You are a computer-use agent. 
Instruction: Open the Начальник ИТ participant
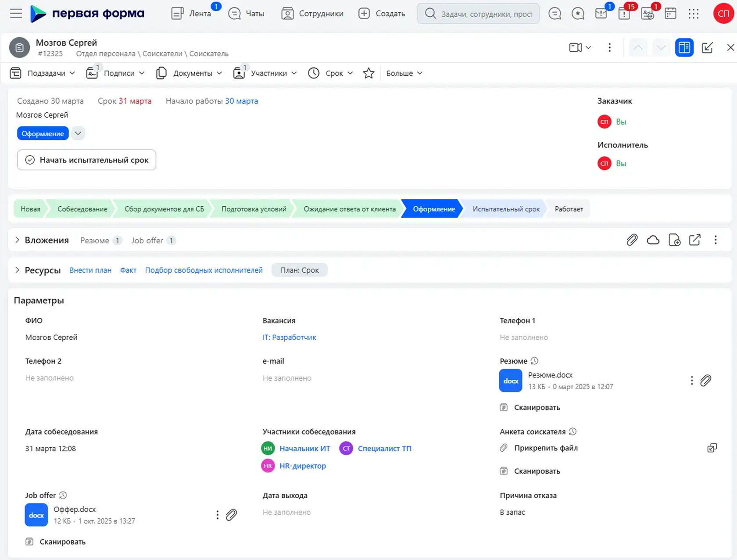(304, 449)
